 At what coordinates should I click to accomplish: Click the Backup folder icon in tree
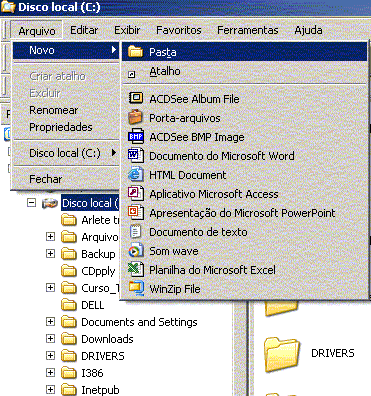click(x=69, y=254)
